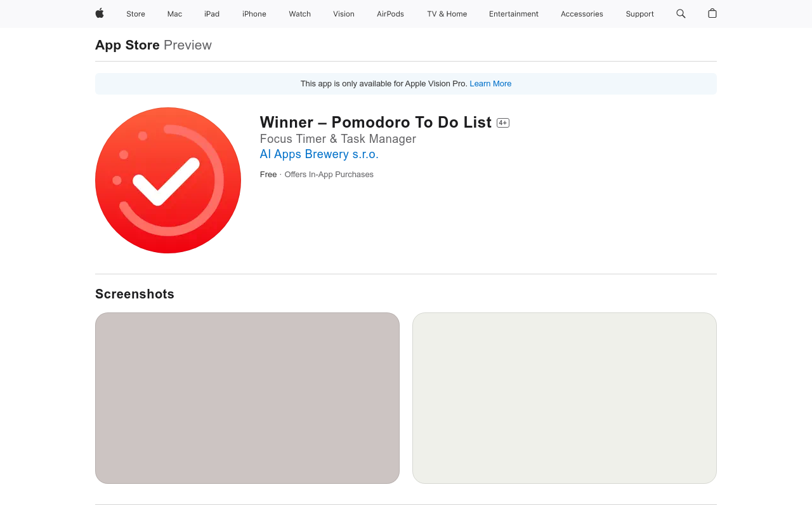
Task: Open the first gray screenshot thumbnail
Action: (x=247, y=398)
